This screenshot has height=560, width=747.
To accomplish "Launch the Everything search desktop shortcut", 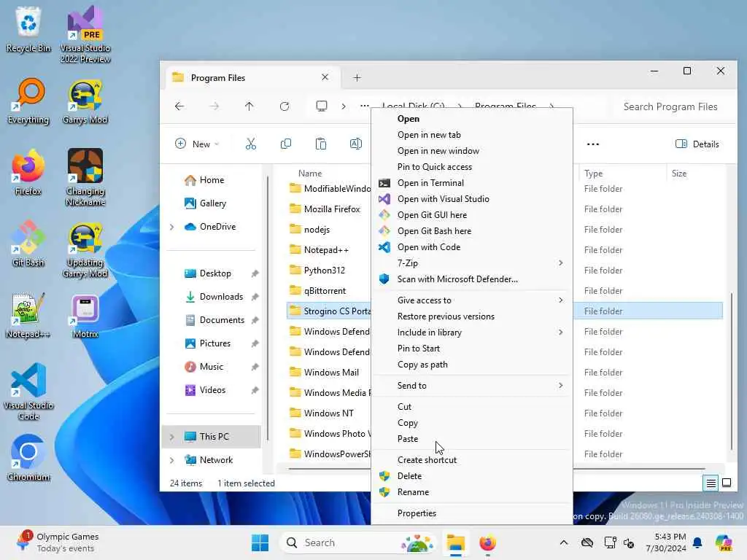I will tap(28, 101).
